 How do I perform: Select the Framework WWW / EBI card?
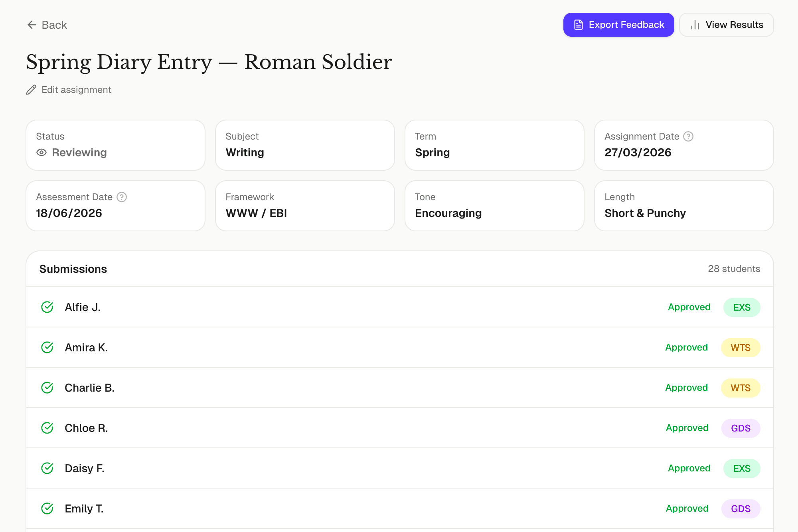click(305, 206)
